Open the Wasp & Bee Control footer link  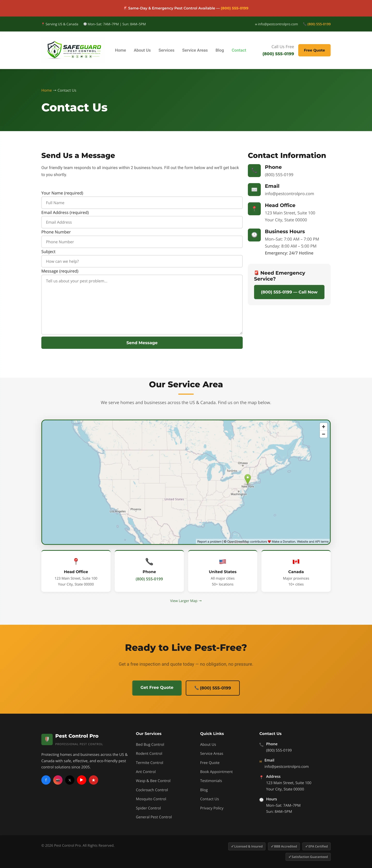tap(153, 781)
